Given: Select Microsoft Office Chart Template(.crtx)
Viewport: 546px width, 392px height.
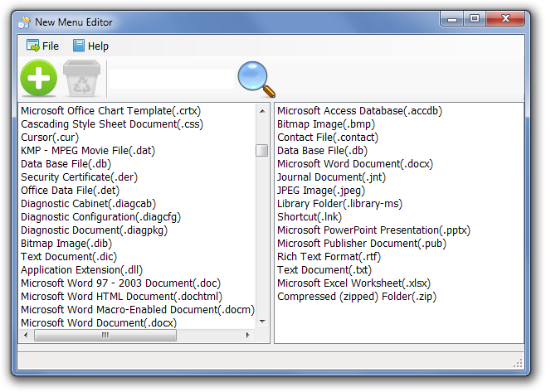Looking at the screenshot, I should tap(110, 111).
